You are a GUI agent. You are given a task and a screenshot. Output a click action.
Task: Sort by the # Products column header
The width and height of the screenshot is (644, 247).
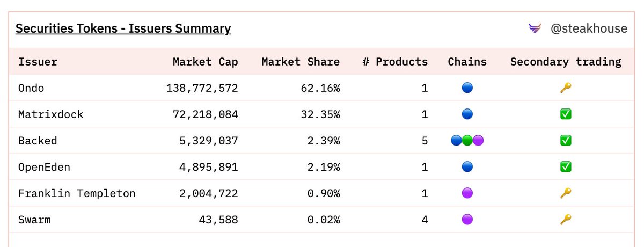[395, 62]
